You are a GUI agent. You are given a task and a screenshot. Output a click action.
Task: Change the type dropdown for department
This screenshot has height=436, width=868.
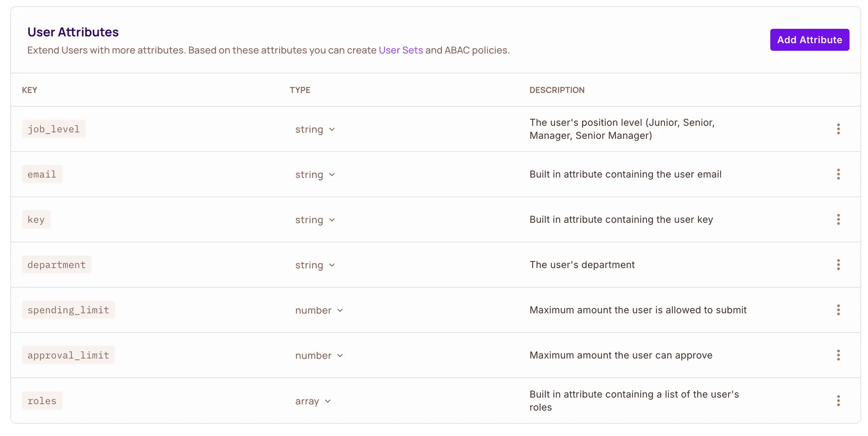[315, 265]
